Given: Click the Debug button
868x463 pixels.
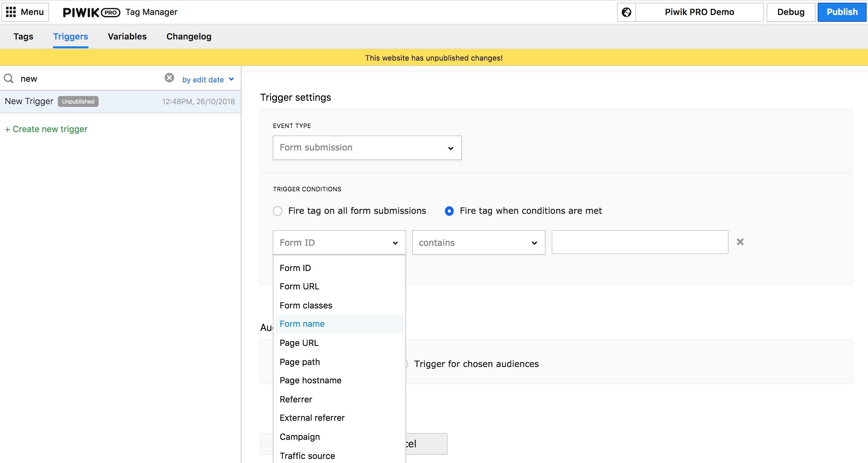Looking at the screenshot, I should [x=791, y=12].
